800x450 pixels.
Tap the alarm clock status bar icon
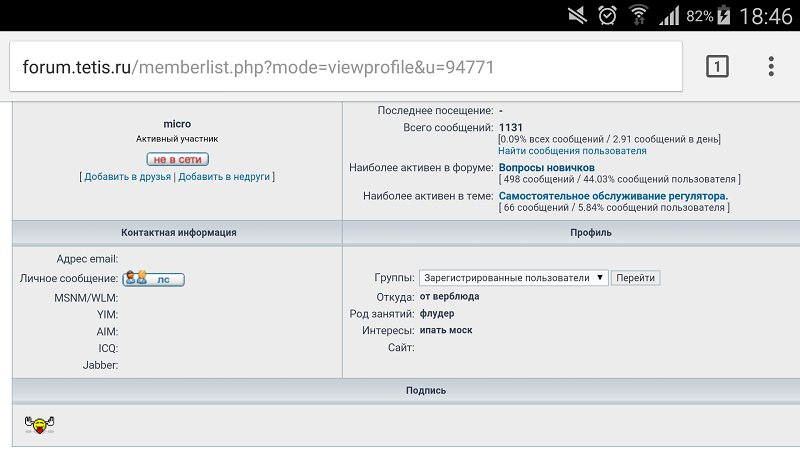click(607, 15)
